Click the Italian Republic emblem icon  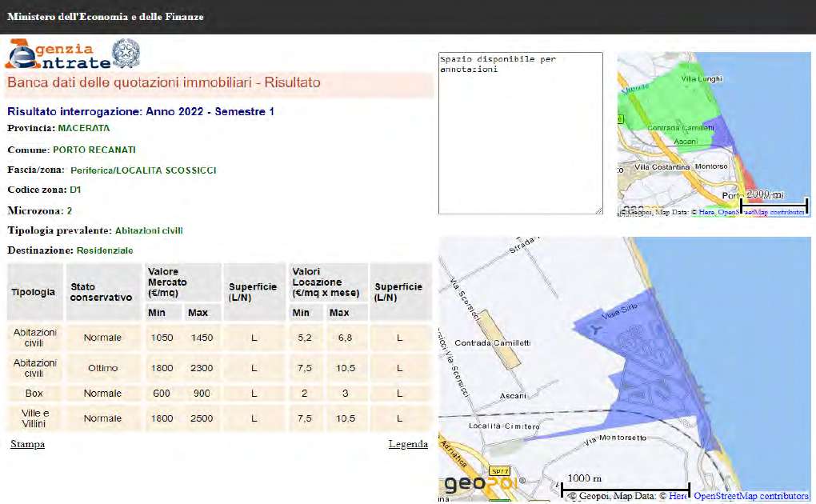125,53
